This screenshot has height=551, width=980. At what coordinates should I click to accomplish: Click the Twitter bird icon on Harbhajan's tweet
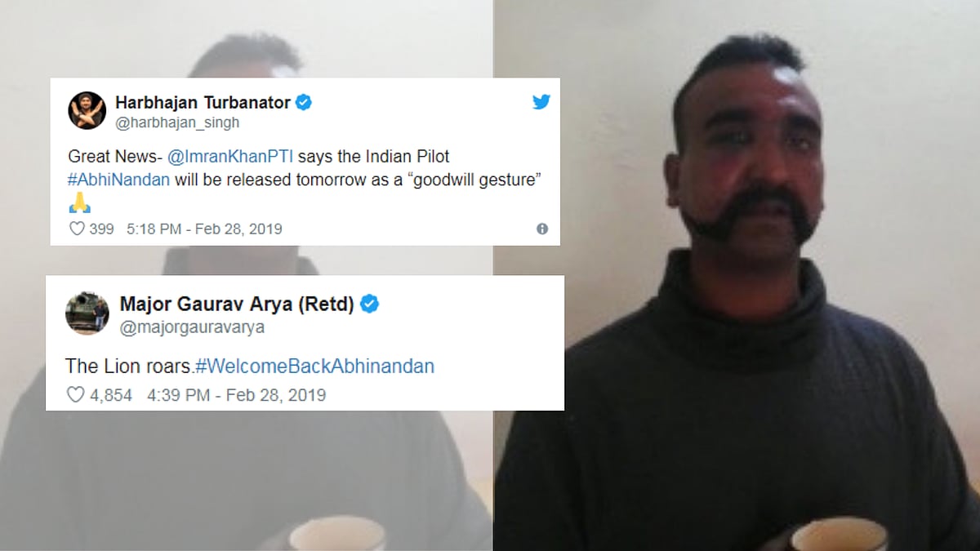(541, 102)
